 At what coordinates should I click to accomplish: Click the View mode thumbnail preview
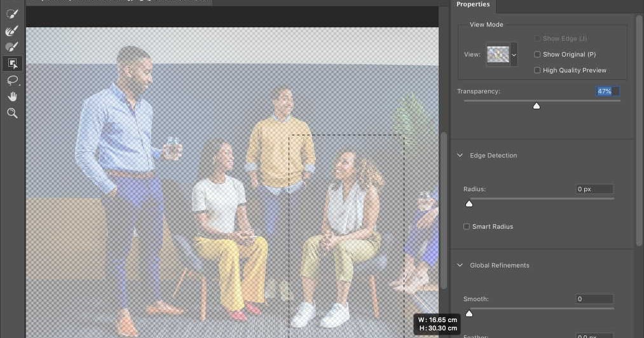click(498, 54)
